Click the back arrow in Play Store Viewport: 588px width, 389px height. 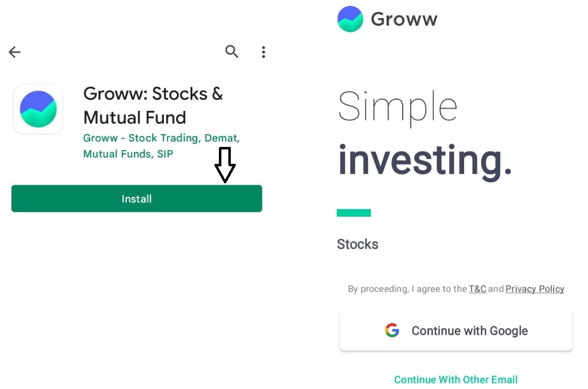click(14, 52)
